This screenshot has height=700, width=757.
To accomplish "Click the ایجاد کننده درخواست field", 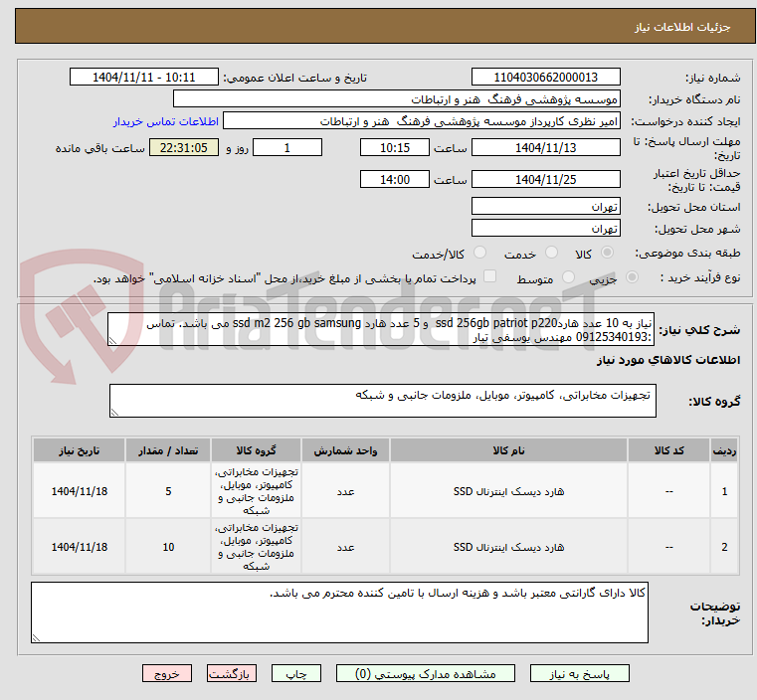I will 421,121.
